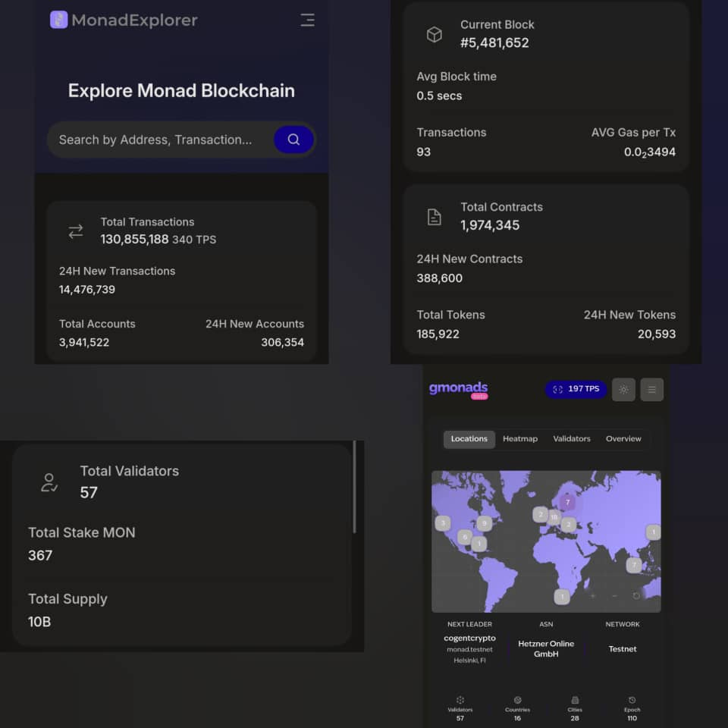Click the Total Transactions arrows icon
Image resolution: width=728 pixels, height=728 pixels.
[76, 231]
